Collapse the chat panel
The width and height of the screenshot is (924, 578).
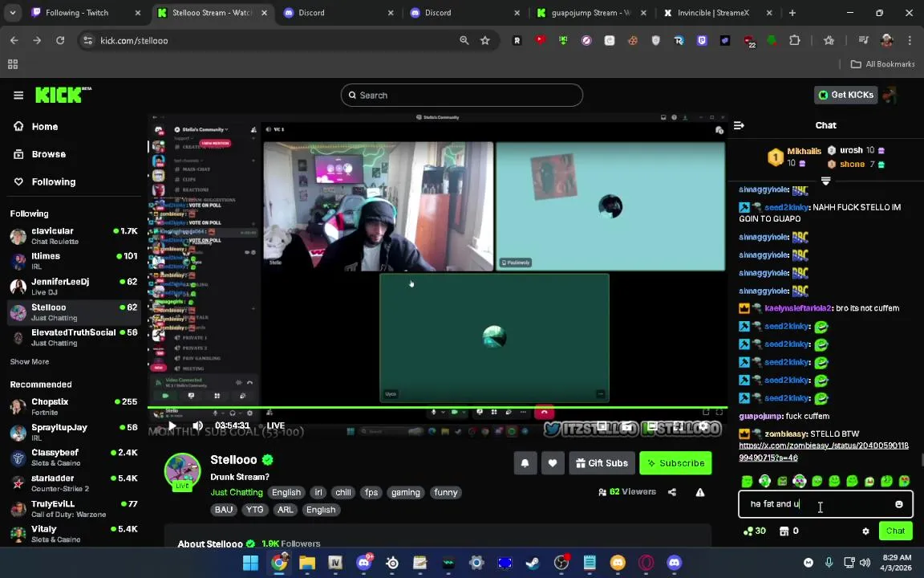coord(739,125)
